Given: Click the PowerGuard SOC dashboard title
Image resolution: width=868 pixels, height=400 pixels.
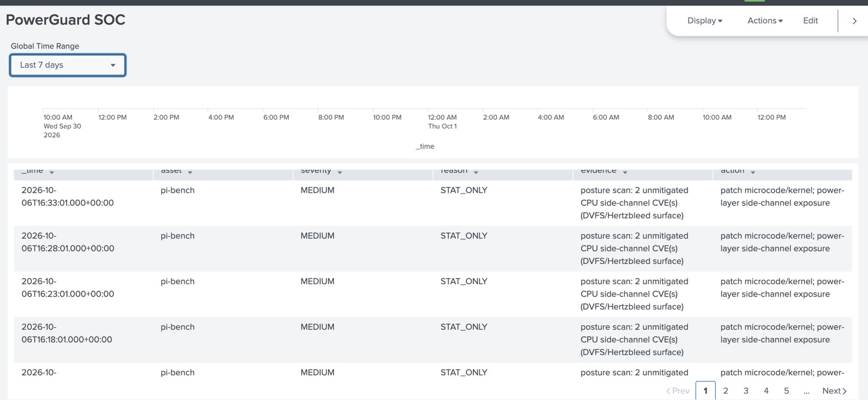Looking at the screenshot, I should click(x=65, y=20).
